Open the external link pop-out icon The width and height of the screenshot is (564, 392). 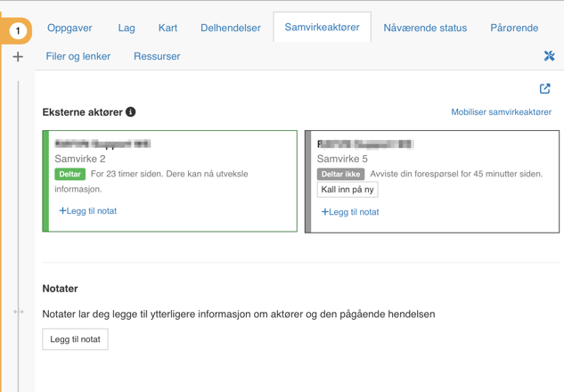click(x=544, y=89)
